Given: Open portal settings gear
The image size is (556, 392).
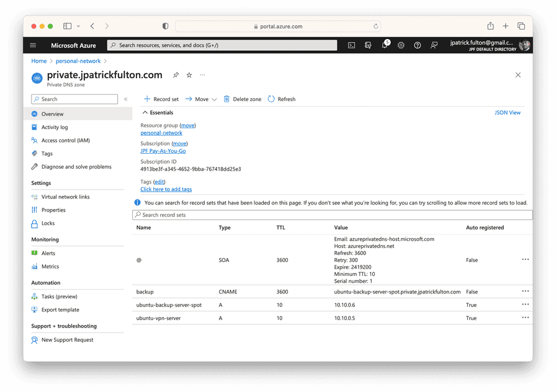Looking at the screenshot, I should (x=401, y=45).
